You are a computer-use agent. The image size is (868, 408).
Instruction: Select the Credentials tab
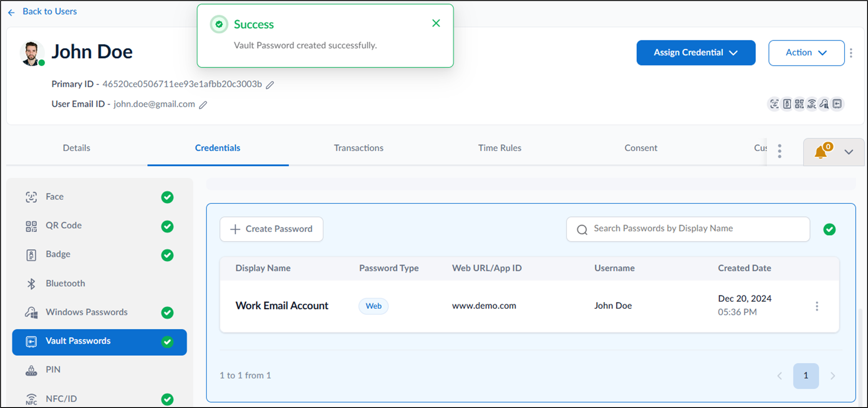[217, 148]
